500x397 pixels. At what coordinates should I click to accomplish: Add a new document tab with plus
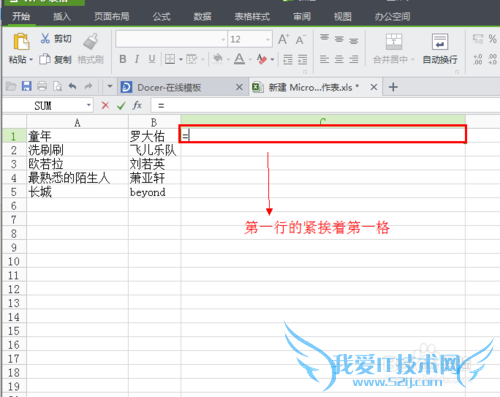393,87
